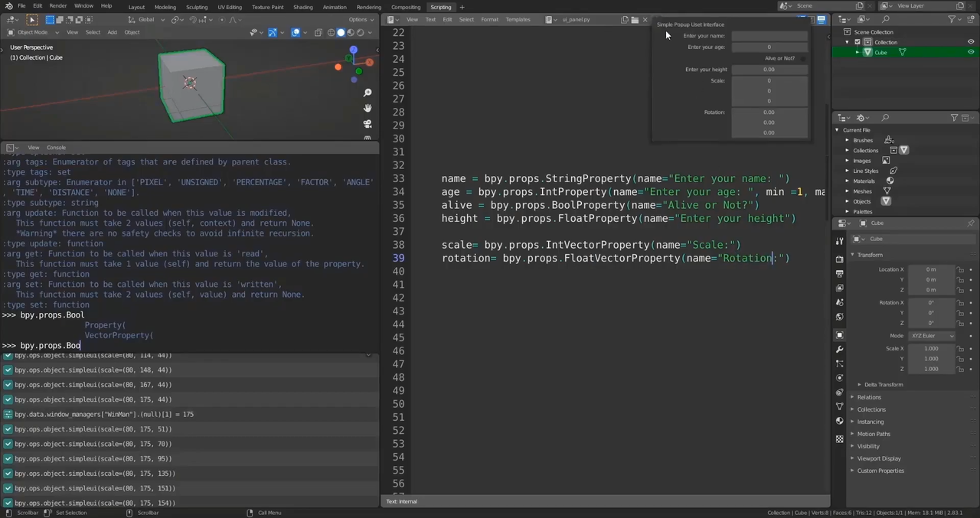The image size is (980, 518).
Task: Open the Object Mode dropdown
Action: [x=32, y=32]
